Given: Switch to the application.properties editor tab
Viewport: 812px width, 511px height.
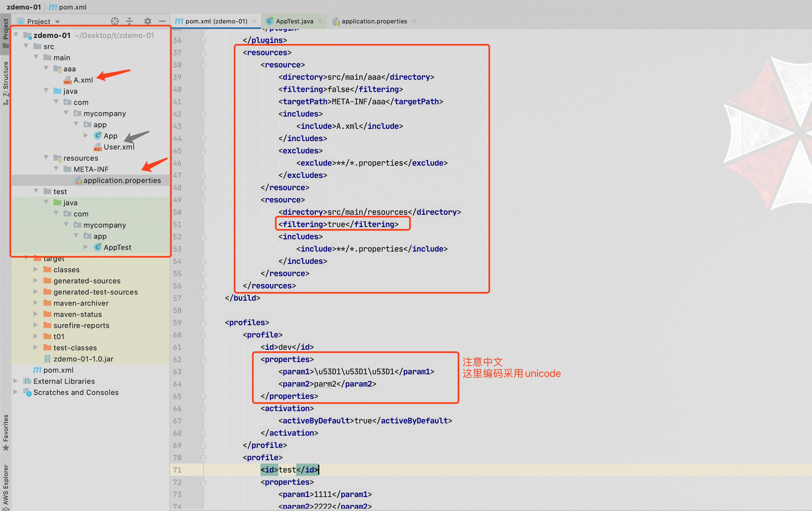Looking at the screenshot, I should [x=374, y=21].
